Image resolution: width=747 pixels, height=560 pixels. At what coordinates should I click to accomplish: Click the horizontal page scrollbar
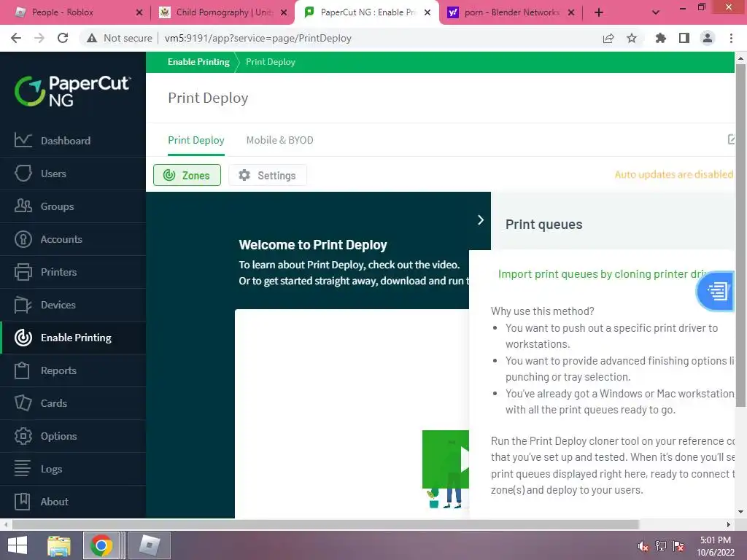[x=325, y=524]
